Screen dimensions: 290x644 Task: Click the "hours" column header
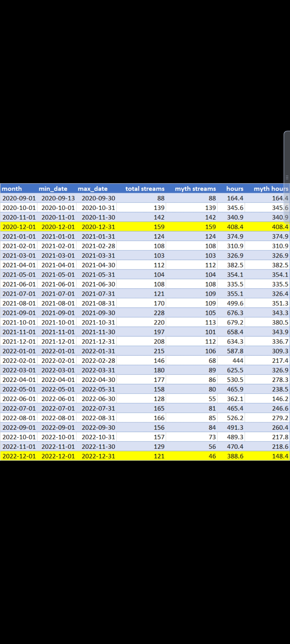tap(235, 189)
